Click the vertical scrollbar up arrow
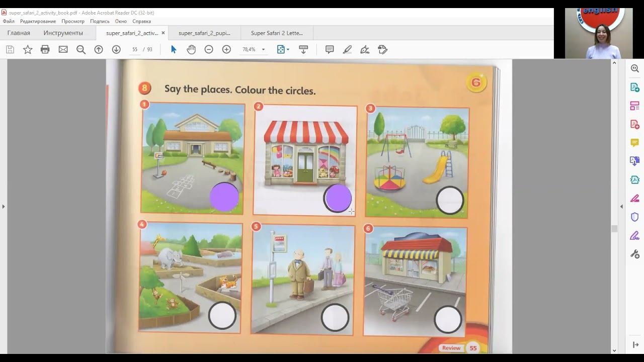 [614, 63]
